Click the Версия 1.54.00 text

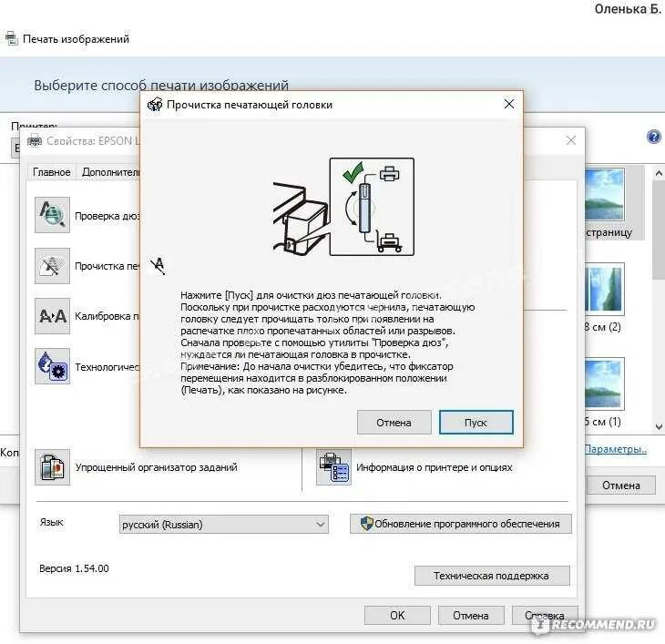(74, 568)
